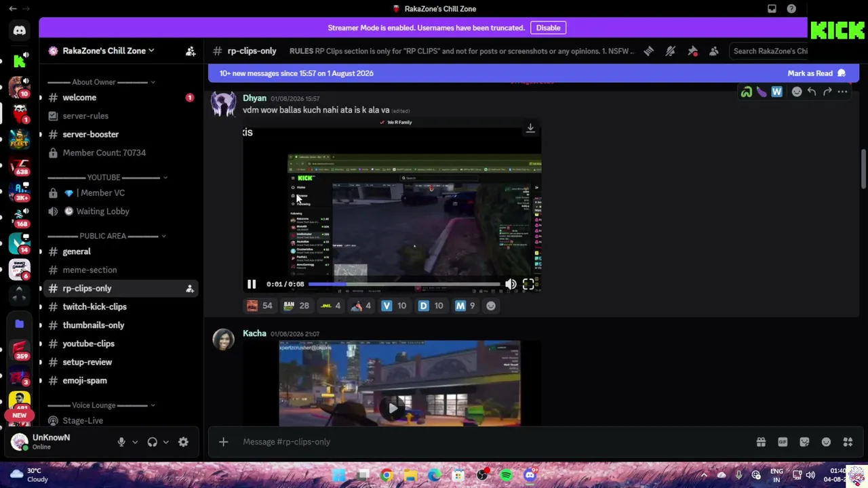Click the plus attachment button in message bar

coord(223,442)
